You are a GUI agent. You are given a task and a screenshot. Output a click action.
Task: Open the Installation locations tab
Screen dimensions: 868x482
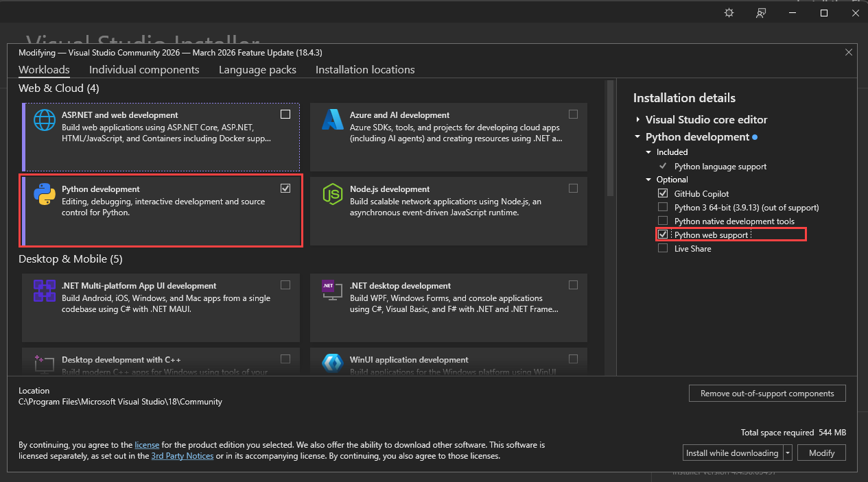click(365, 70)
